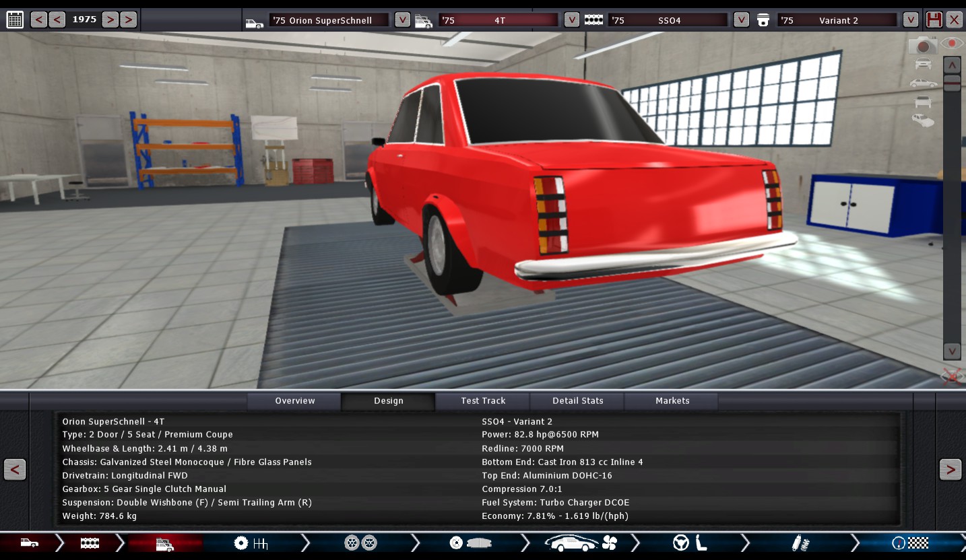Click the vertical slider handle on the right edge
Viewport: 966px width, 560px height.
coord(952,83)
